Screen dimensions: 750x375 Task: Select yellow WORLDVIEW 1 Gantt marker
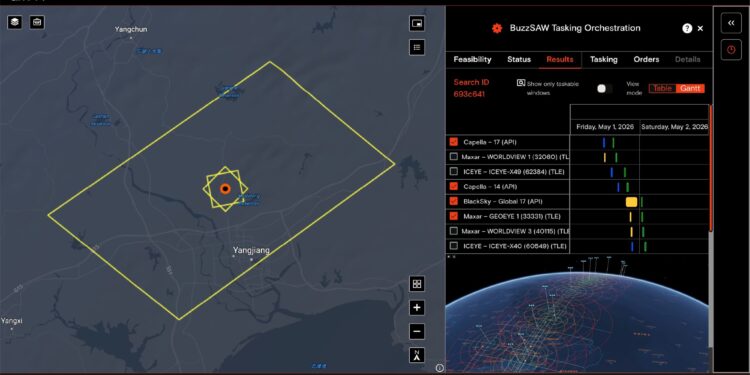605,157
